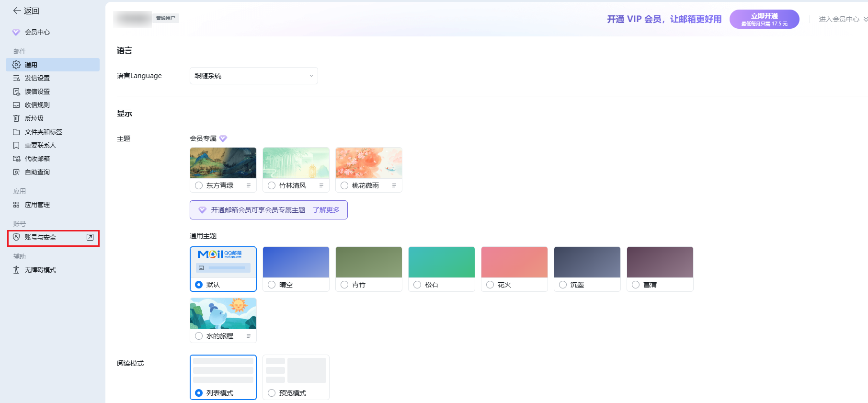The height and width of the screenshot is (403, 868).
Task: Click the menu icon on 桃花微雨 theme
Action: click(x=394, y=185)
